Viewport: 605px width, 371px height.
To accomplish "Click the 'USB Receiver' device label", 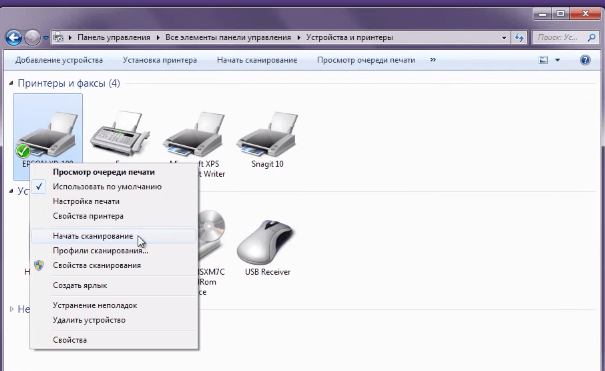I will pyautogui.click(x=267, y=272).
